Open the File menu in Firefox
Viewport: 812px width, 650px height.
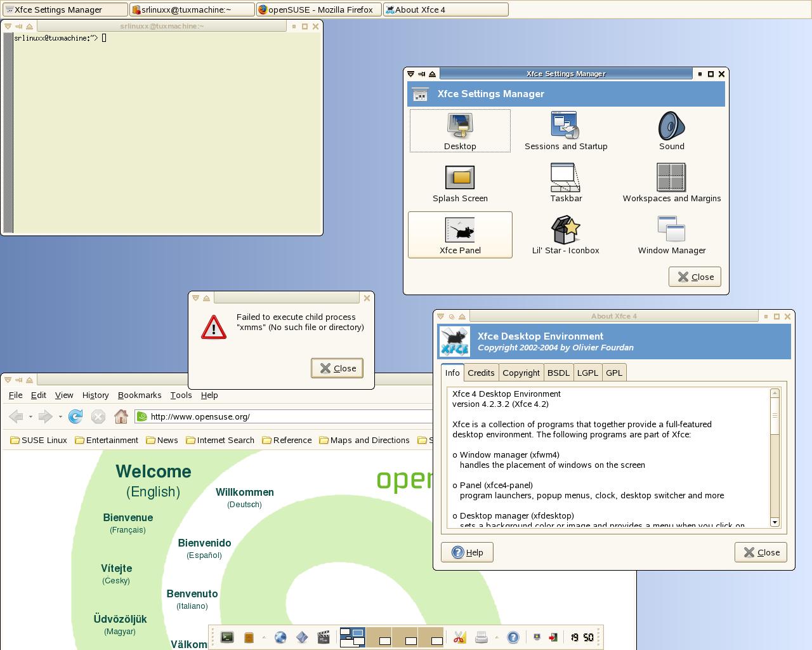tap(15, 395)
